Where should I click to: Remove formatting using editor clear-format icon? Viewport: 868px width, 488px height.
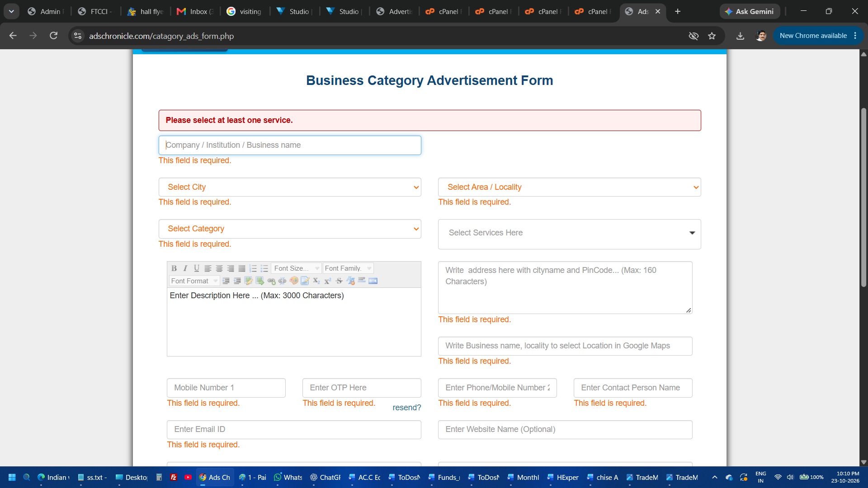pyautogui.click(x=350, y=281)
